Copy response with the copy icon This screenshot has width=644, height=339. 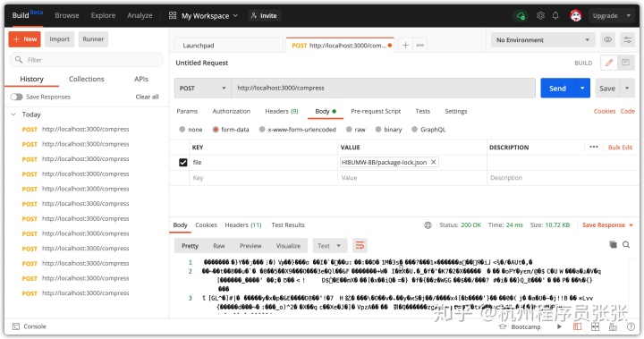point(614,244)
